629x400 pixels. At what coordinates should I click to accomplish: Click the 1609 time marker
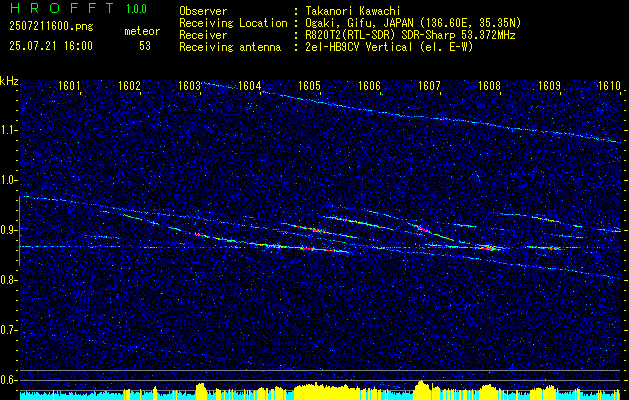point(549,86)
